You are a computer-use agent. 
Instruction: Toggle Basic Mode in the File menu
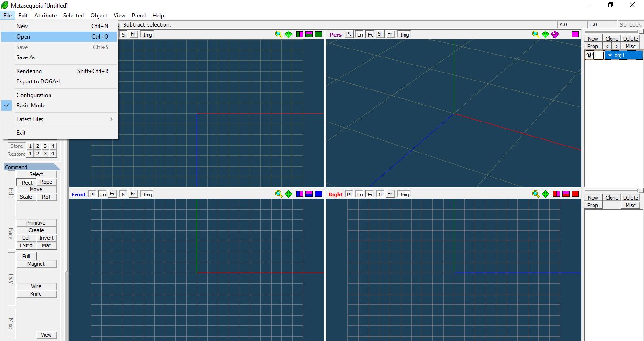[x=31, y=106]
